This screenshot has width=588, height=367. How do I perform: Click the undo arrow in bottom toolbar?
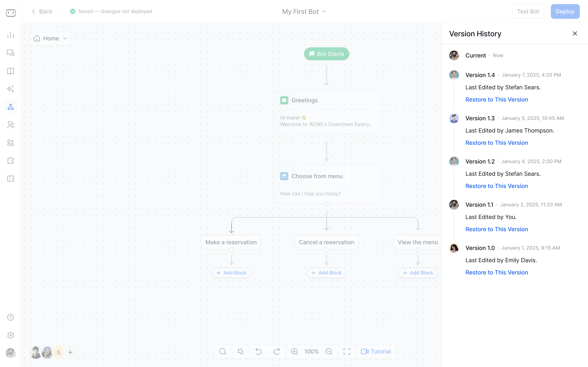click(258, 352)
